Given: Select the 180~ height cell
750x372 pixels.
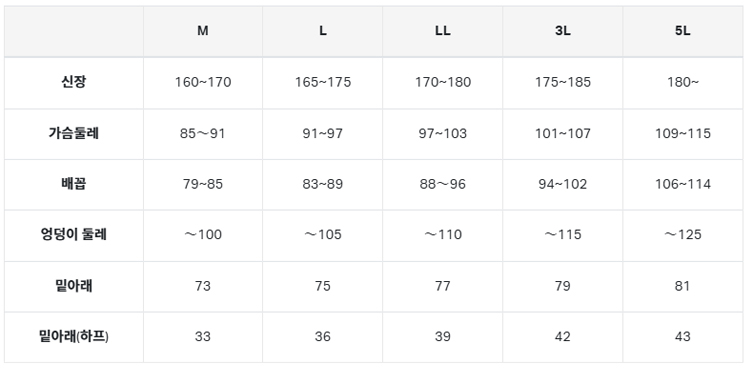Looking at the screenshot, I should (x=683, y=82).
